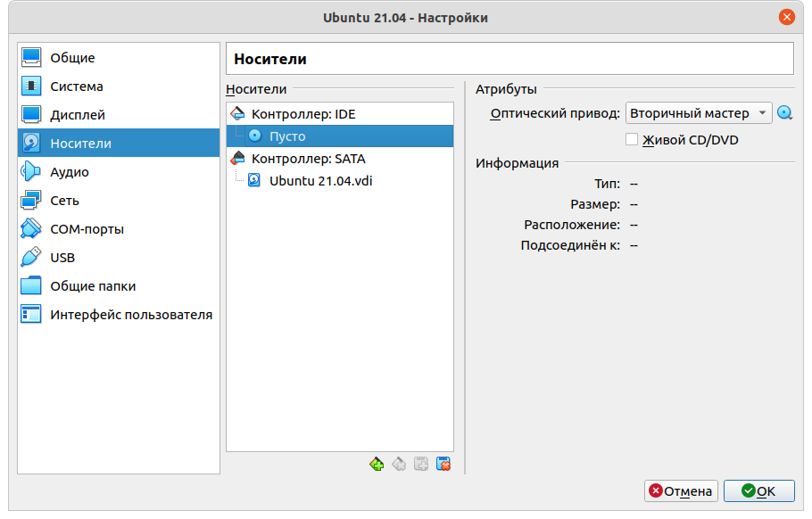Click the network computers icon beside Сеть
The height and width of the screenshot is (519, 812).
(x=31, y=201)
